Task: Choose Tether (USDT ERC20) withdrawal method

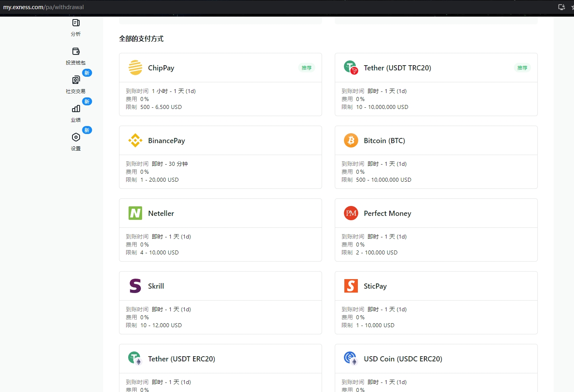Action: tap(221, 368)
